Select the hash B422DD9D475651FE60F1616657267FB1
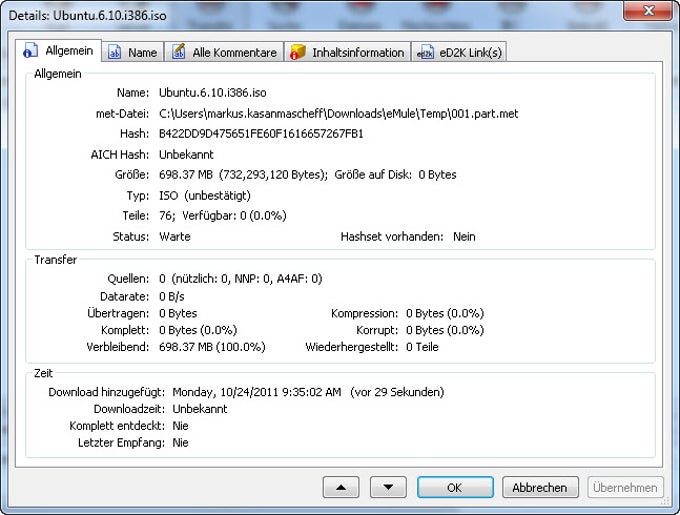This screenshot has height=515, width=680. pyautogui.click(x=261, y=134)
